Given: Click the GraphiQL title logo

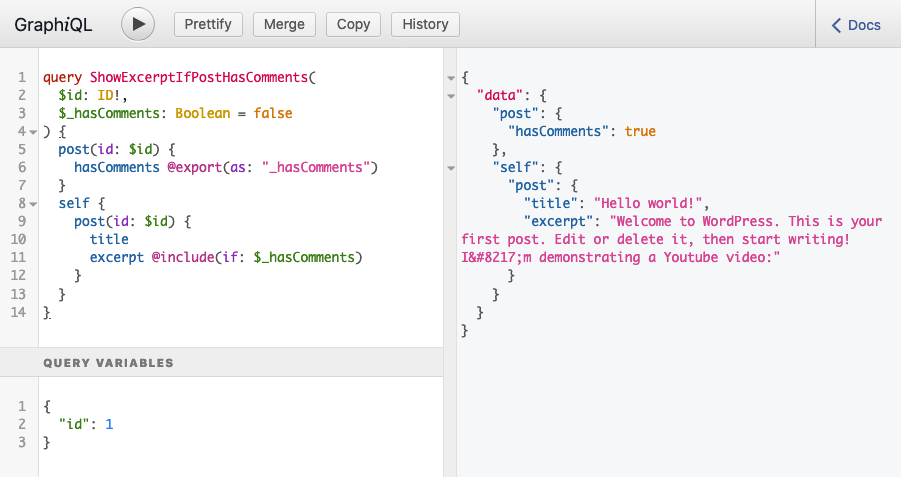Looking at the screenshot, I should 53,25.
